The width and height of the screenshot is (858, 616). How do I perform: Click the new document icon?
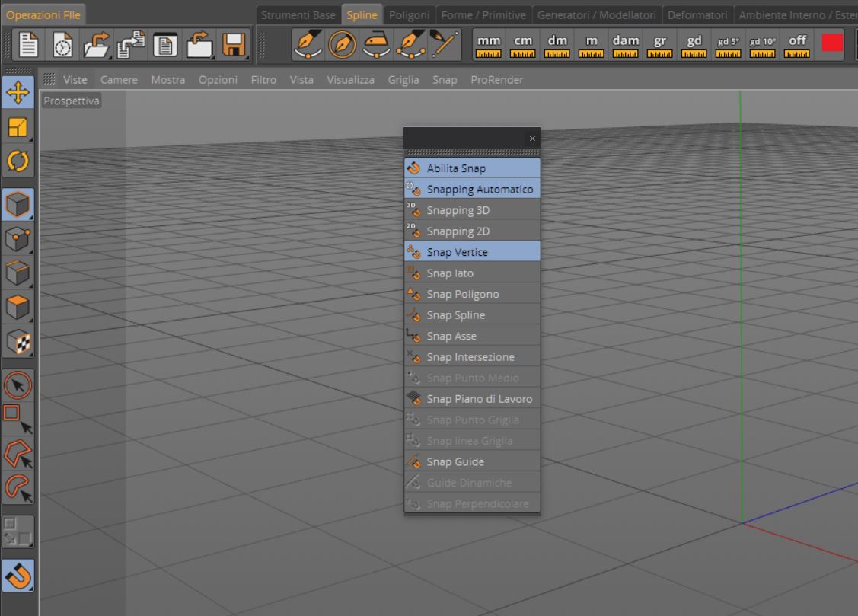[28, 45]
